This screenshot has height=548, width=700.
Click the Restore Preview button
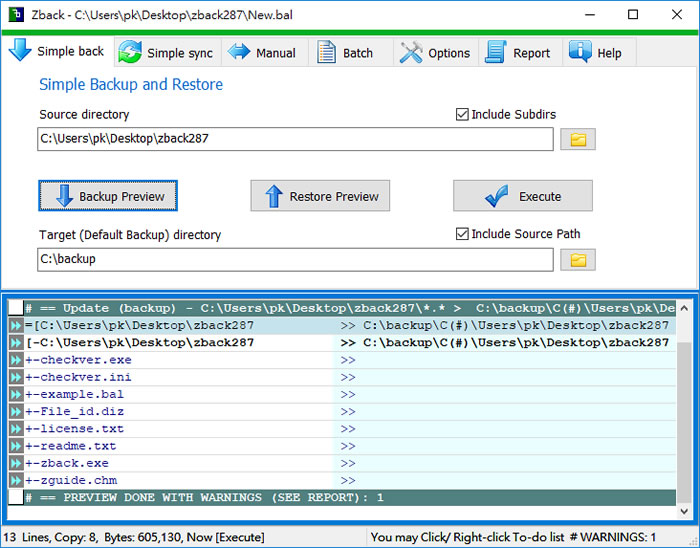click(x=320, y=196)
